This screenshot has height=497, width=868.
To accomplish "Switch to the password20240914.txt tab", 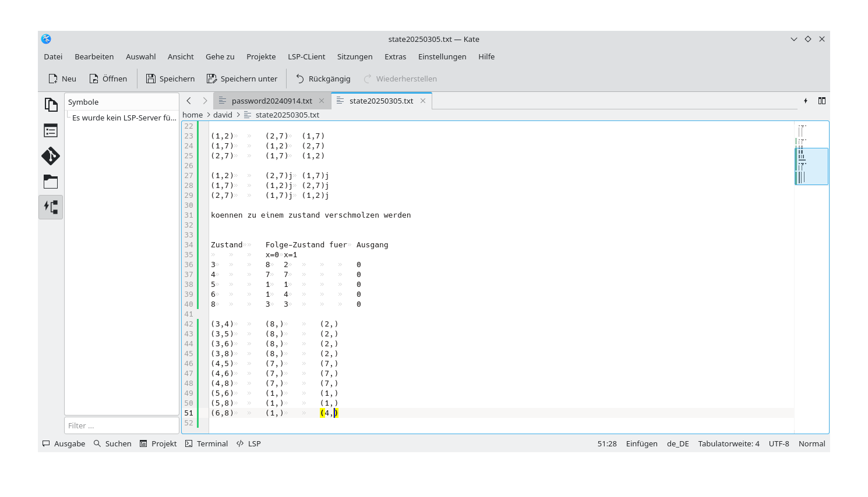I will click(271, 100).
